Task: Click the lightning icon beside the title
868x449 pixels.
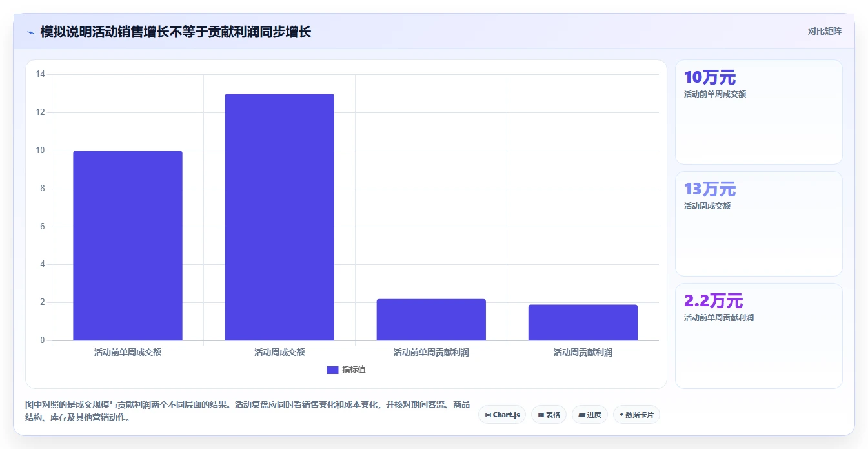Action: pos(31,32)
